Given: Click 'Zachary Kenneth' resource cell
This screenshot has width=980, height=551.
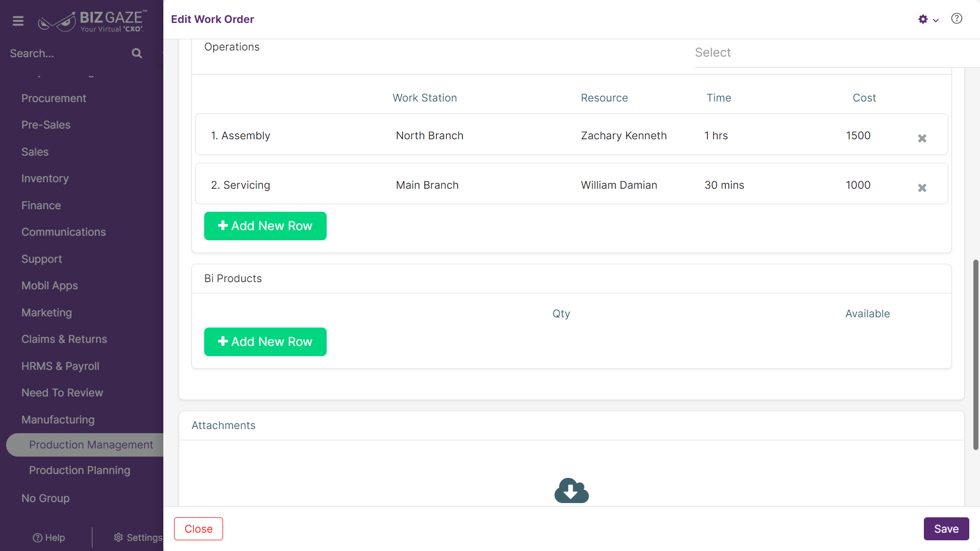Looking at the screenshot, I should click(624, 136).
